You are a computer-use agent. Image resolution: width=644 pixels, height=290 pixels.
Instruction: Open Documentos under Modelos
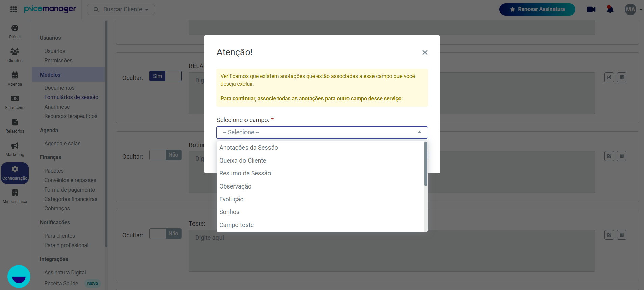(x=59, y=88)
